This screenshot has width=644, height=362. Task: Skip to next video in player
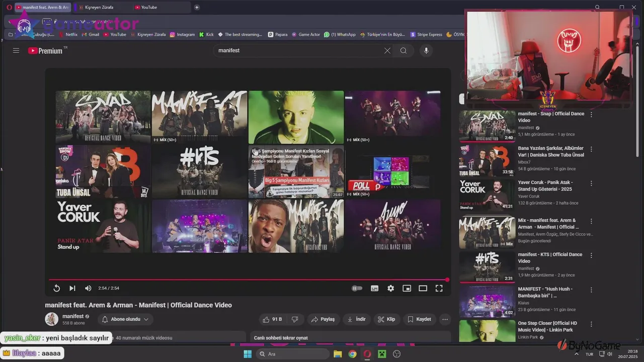pyautogui.click(x=72, y=288)
